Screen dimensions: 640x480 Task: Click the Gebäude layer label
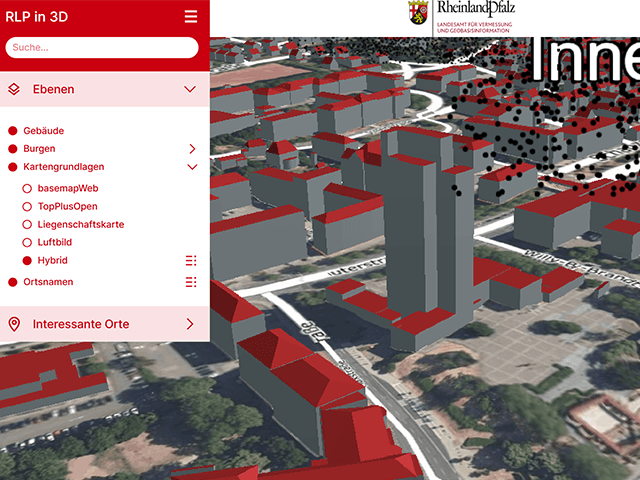click(44, 131)
